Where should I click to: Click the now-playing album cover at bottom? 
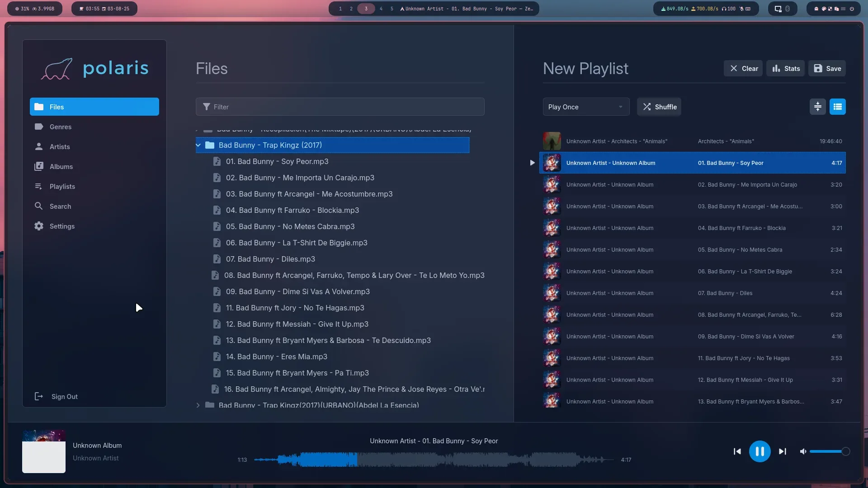point(44,451)
